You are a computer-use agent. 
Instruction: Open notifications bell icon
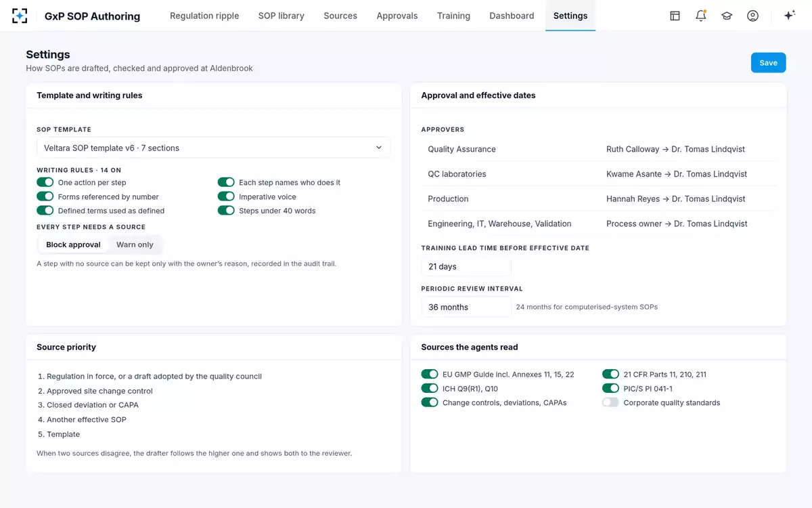(701, 16)
